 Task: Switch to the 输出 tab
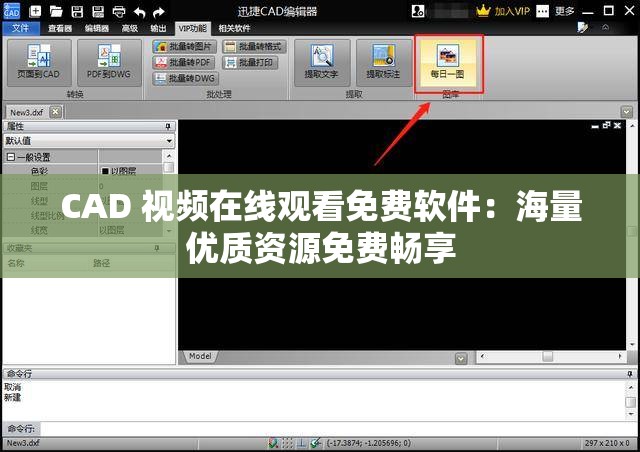point(158,28)
